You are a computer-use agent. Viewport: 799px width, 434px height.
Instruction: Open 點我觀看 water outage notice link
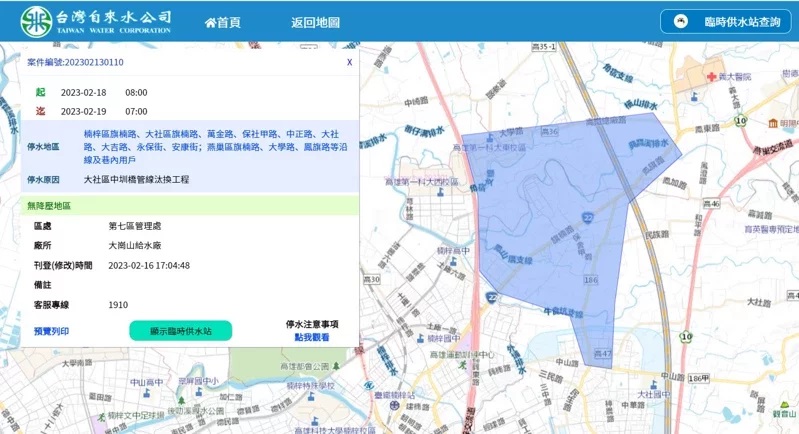coord(312,338)
